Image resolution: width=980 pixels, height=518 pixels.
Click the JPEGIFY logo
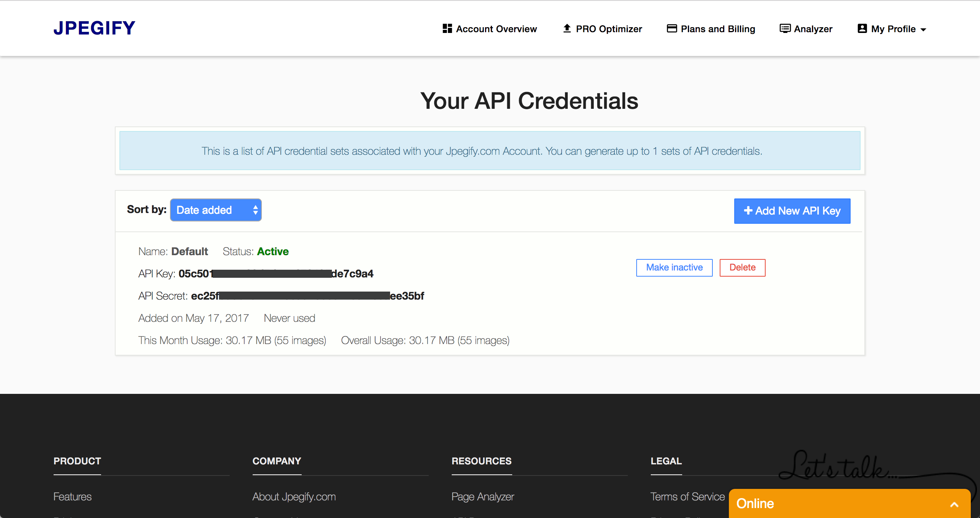[94, 28]
